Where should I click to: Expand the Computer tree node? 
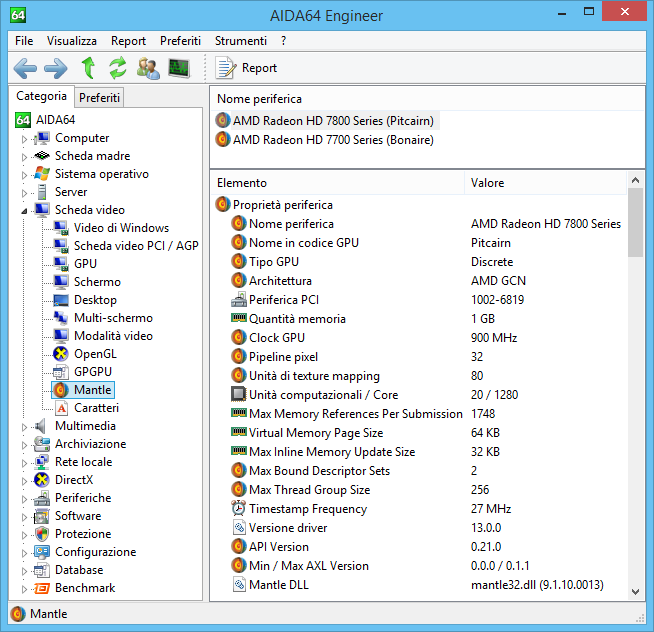pyautogui.click(x=24, y=139)
